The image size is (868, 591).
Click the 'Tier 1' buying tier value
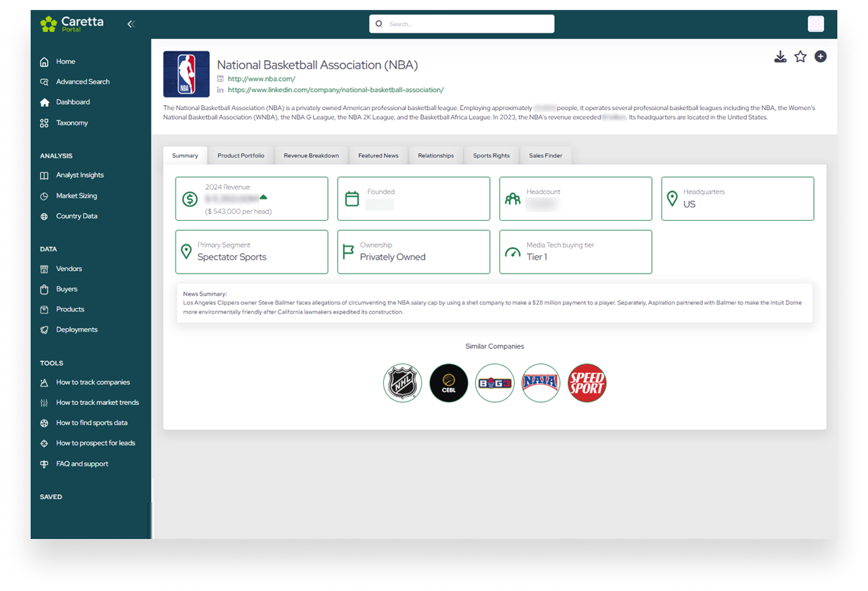[537, 257]
